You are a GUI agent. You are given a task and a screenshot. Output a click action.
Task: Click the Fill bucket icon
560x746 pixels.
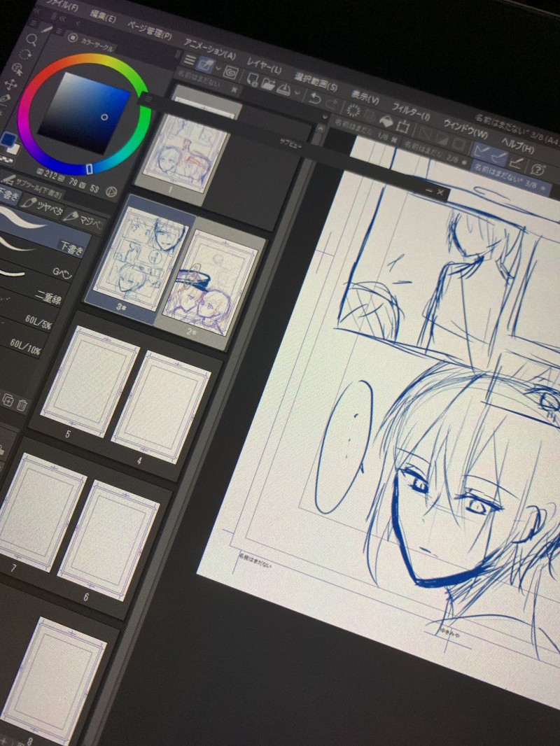click(x=386, y=121)
